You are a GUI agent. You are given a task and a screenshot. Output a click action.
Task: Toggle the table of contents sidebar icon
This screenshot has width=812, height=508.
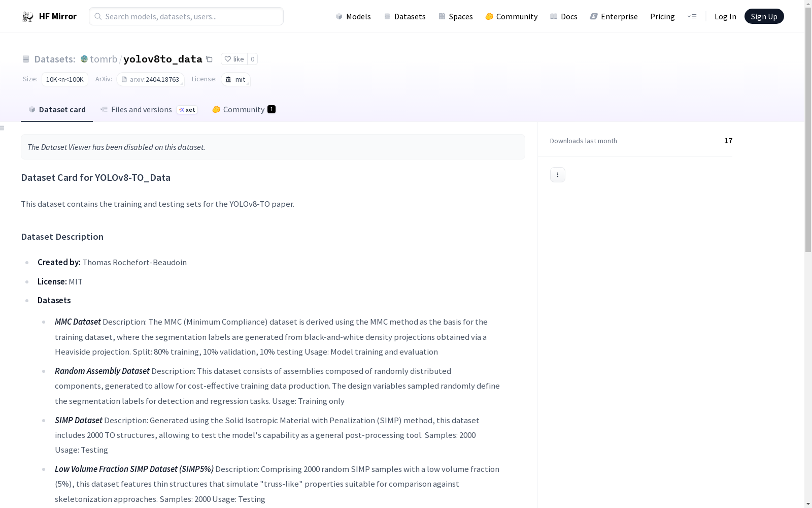click(3, 128)
